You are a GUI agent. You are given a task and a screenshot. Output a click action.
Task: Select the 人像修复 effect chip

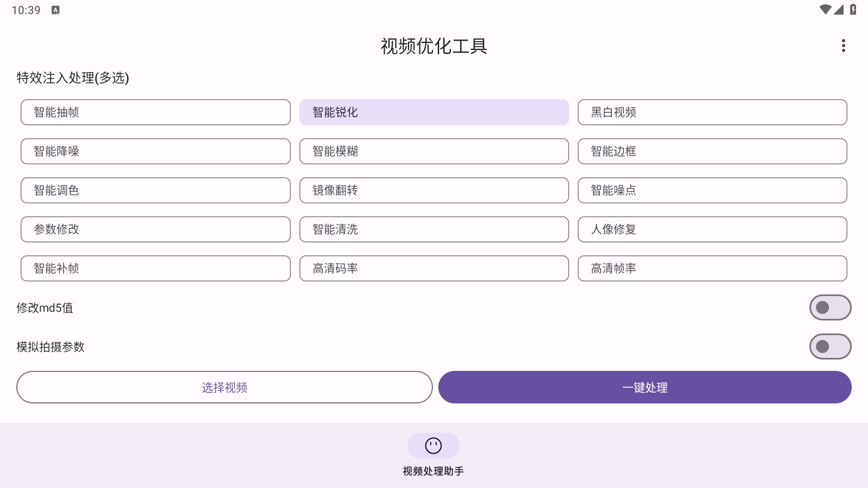(712, 229)
